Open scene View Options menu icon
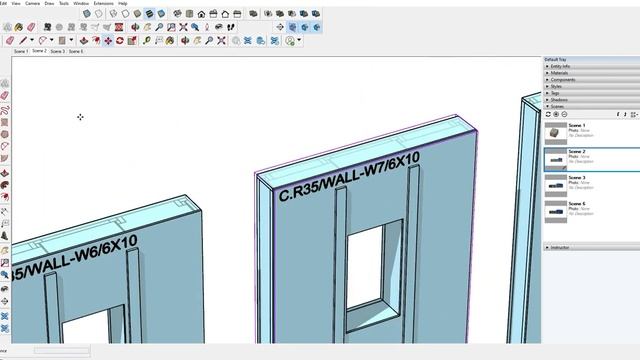 [633, 115]
